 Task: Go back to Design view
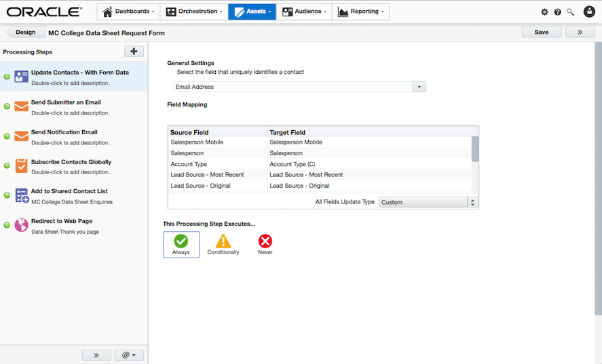(x=25, y=32)
